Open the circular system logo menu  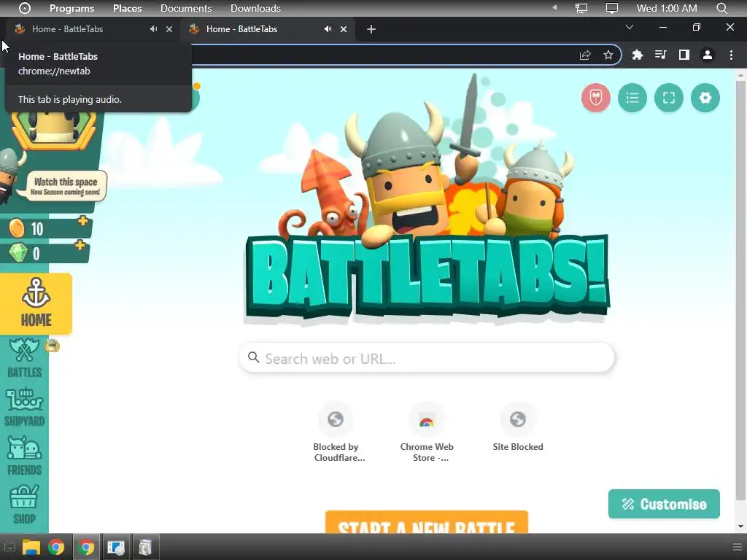pos(25,8)
